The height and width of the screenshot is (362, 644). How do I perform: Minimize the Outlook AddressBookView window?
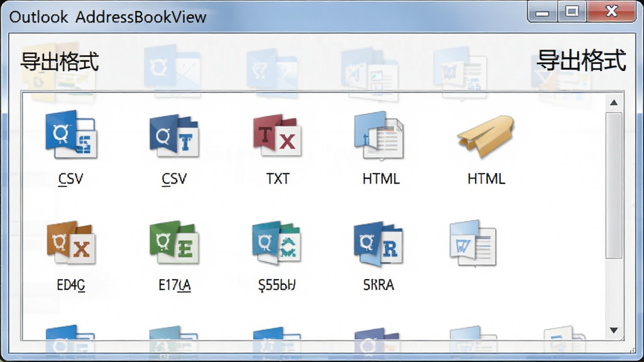pyautogui.click(x=543, y=12)
